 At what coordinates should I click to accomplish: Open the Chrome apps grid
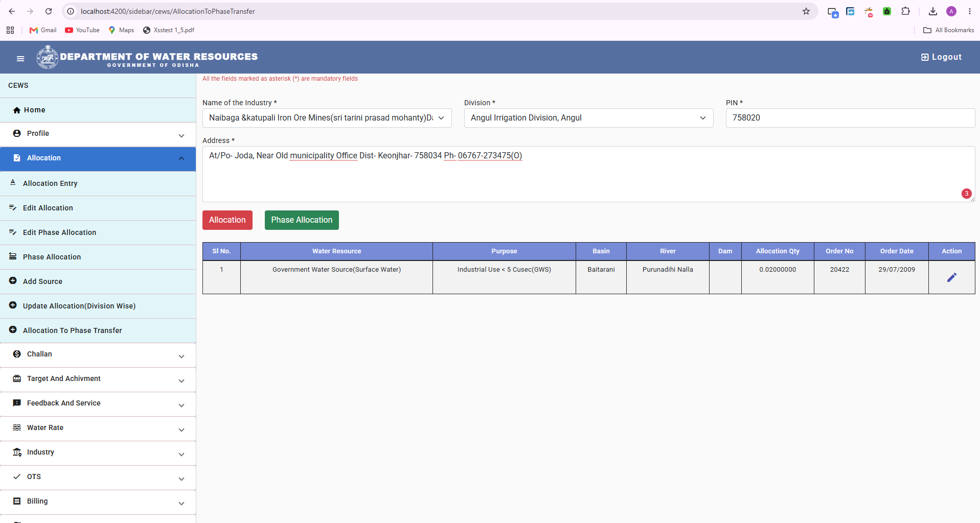coord(10,30)
